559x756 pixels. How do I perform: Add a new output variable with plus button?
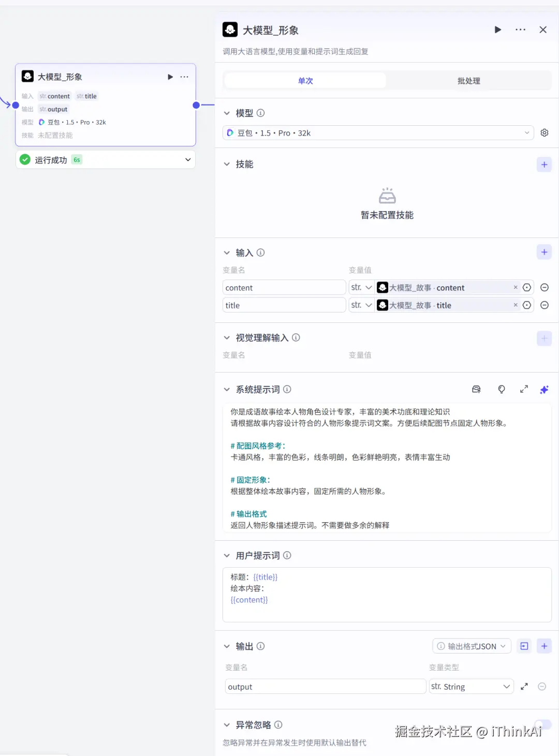(544, 646)
